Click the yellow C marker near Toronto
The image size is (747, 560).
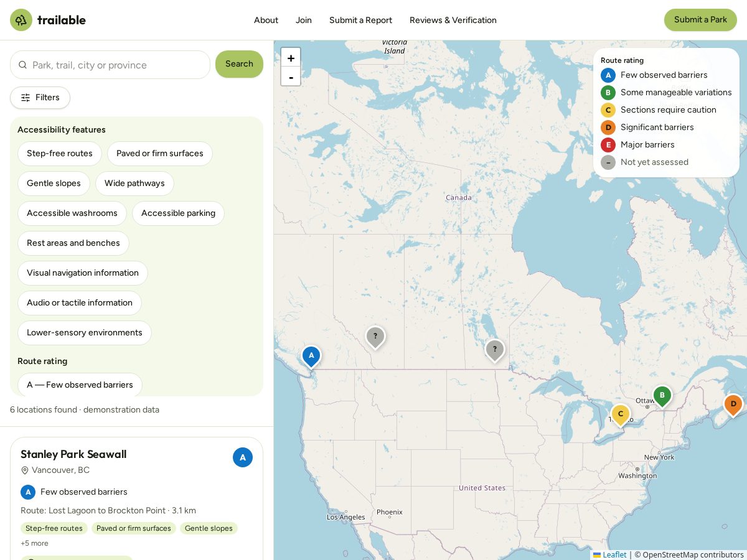click(x=621, y=415)
